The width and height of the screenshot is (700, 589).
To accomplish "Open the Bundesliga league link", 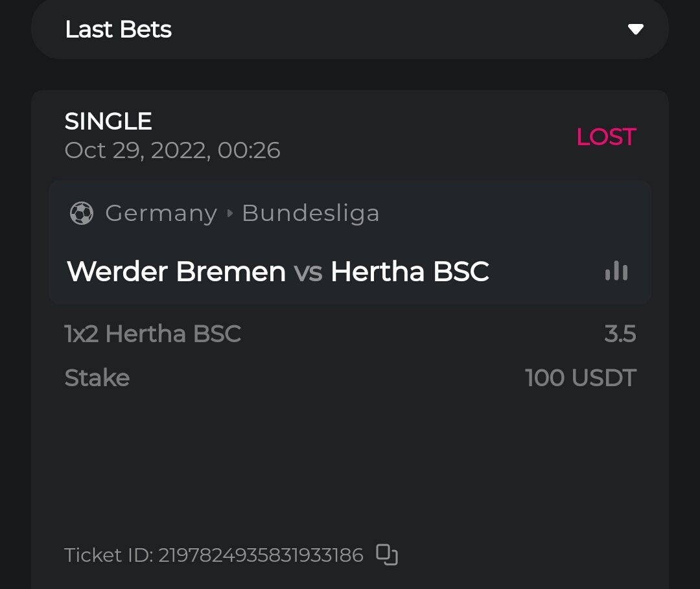I will (310, 213).
